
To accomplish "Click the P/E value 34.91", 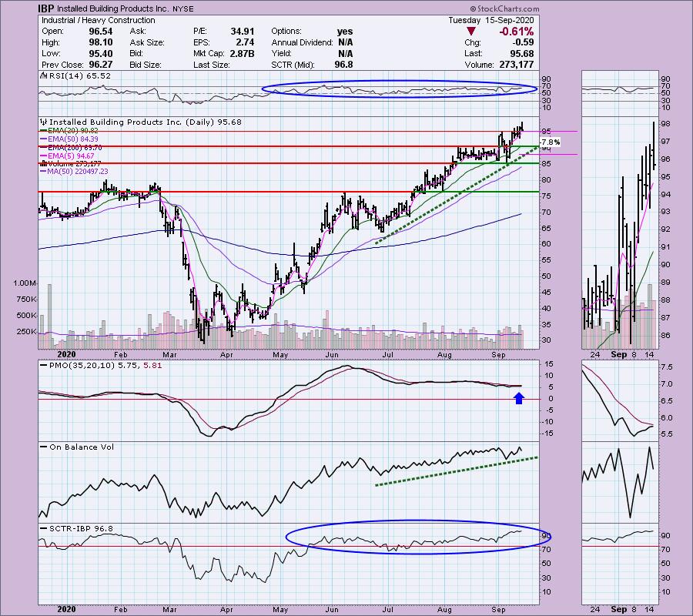I will (243, 32).
